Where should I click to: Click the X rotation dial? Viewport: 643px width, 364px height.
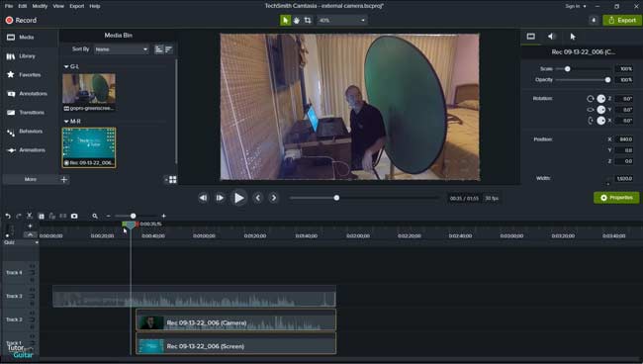click(x=601, y=121)
